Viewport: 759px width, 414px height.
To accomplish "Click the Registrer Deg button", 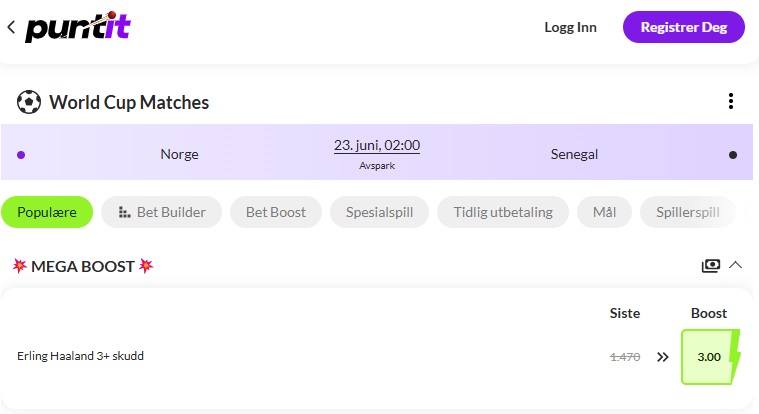I will 683,27.
